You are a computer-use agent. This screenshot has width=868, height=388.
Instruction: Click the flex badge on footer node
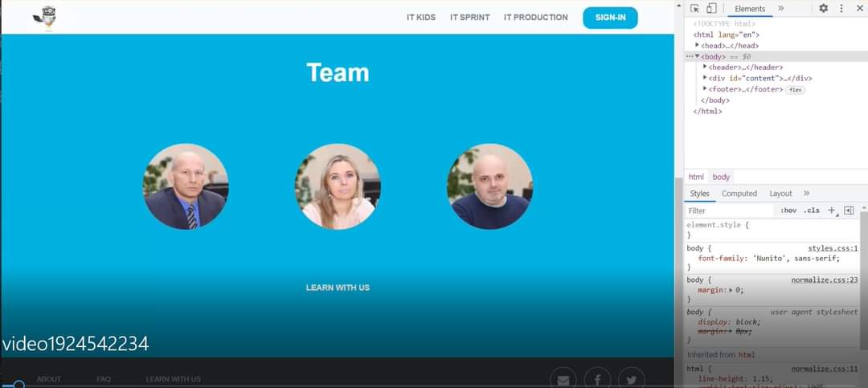point(796,90)
